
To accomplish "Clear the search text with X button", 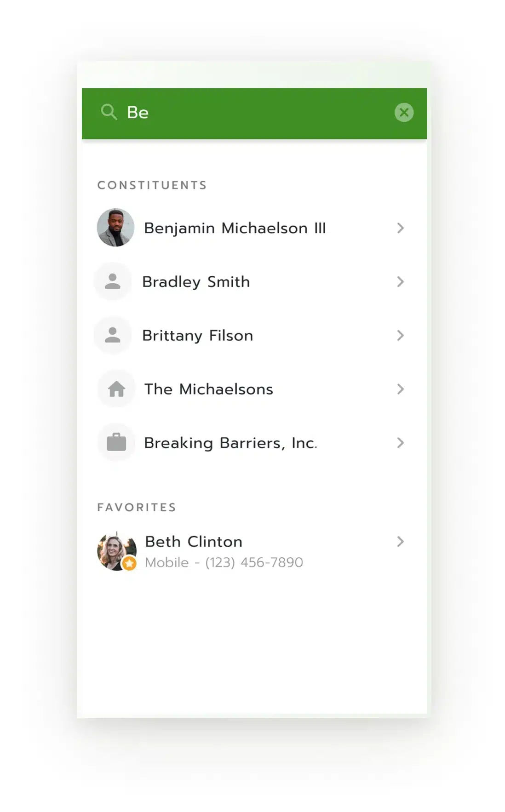I will coord(404,112).
